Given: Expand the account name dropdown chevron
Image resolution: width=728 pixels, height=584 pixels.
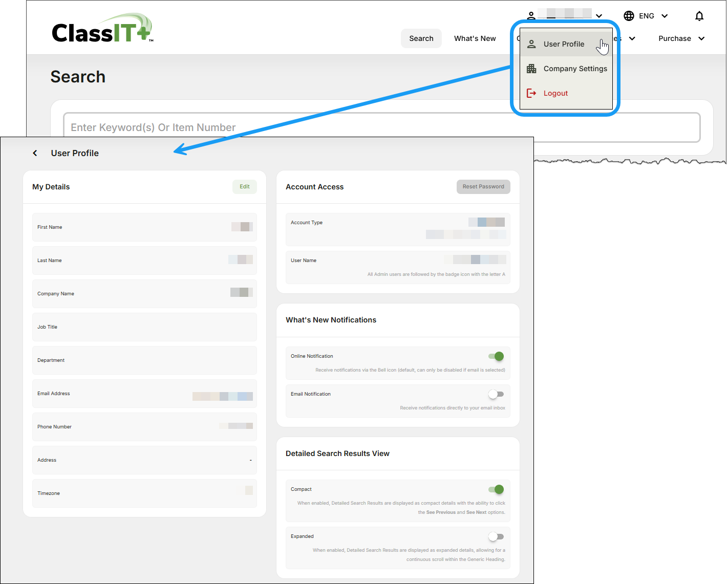Looking at the screenshot, I should (598, 16).
